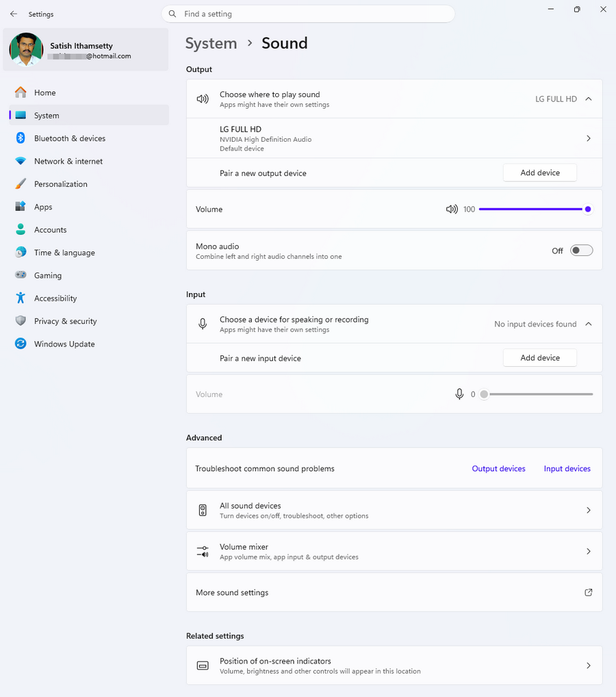Click the Bluetooth icon in sidebar

coord(21,138)
